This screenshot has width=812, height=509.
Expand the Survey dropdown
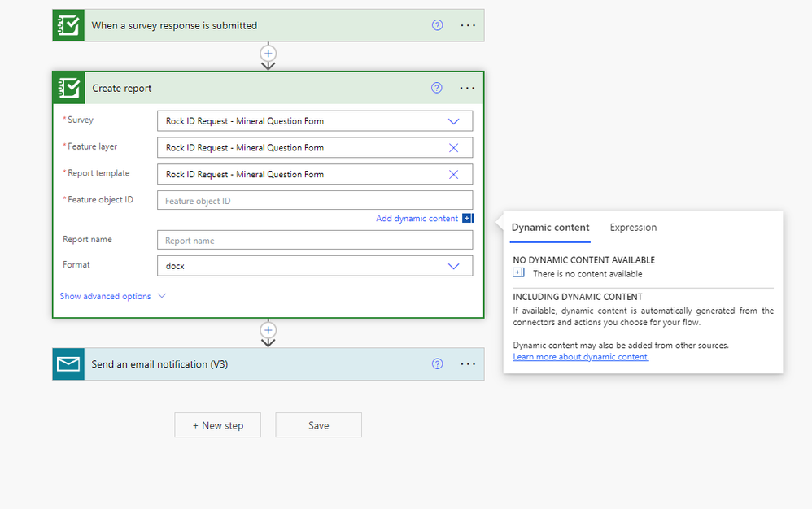click(453, 121)
